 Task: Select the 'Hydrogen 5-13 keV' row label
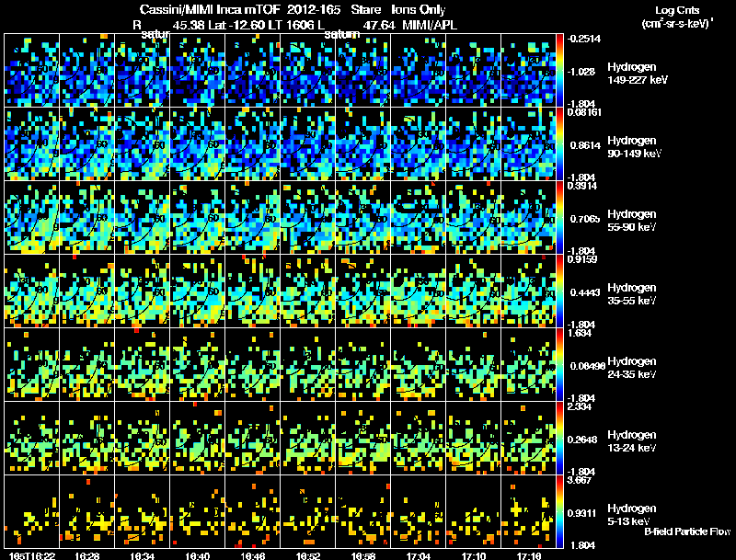click(x=632, y=515)
